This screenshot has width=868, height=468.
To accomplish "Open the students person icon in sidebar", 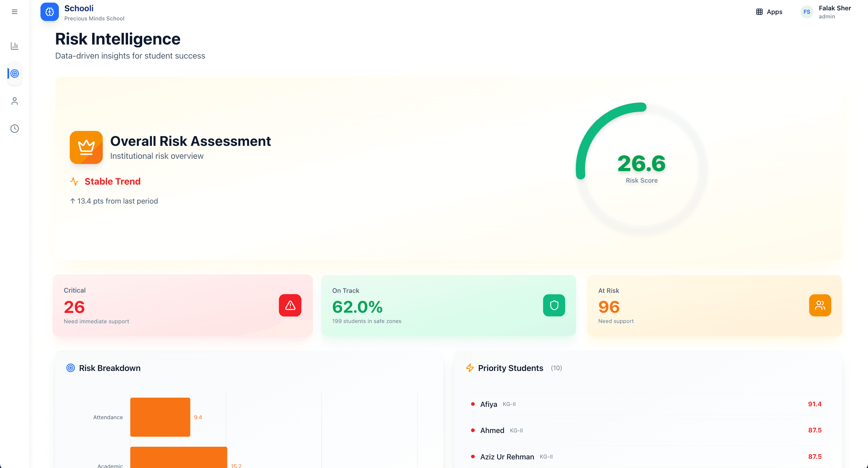I will point(14,101).
